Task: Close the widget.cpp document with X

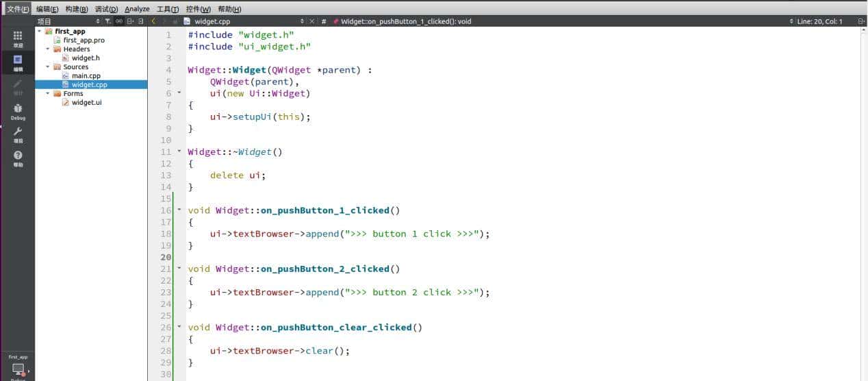Action: (x=312, y=21)
